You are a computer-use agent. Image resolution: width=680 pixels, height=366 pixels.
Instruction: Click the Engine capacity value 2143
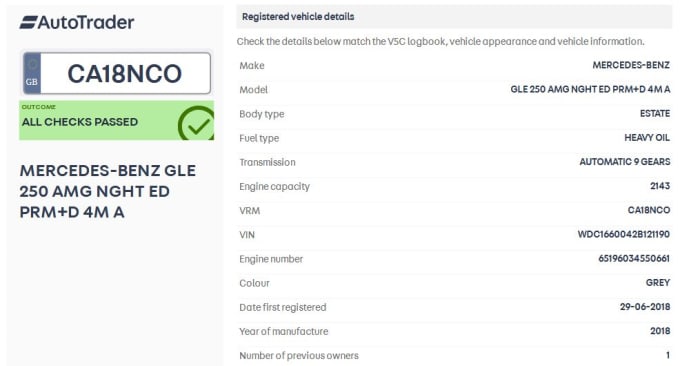660,186
